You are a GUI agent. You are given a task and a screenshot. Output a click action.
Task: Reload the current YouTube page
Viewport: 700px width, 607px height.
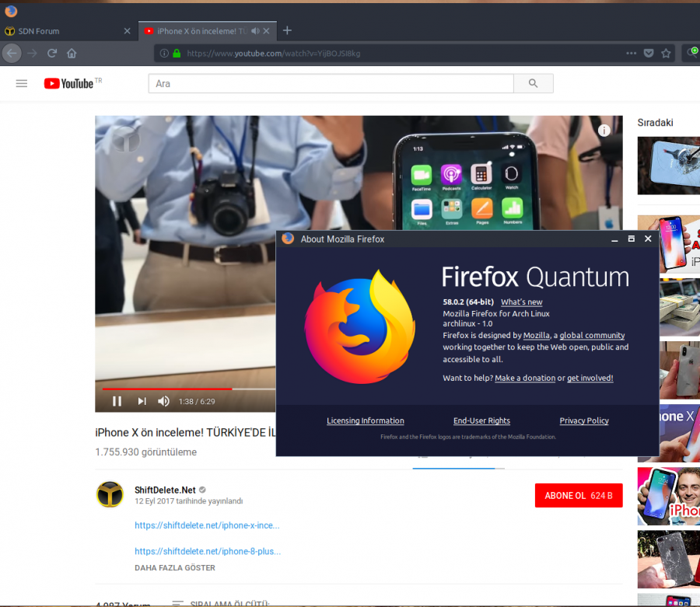52,54
